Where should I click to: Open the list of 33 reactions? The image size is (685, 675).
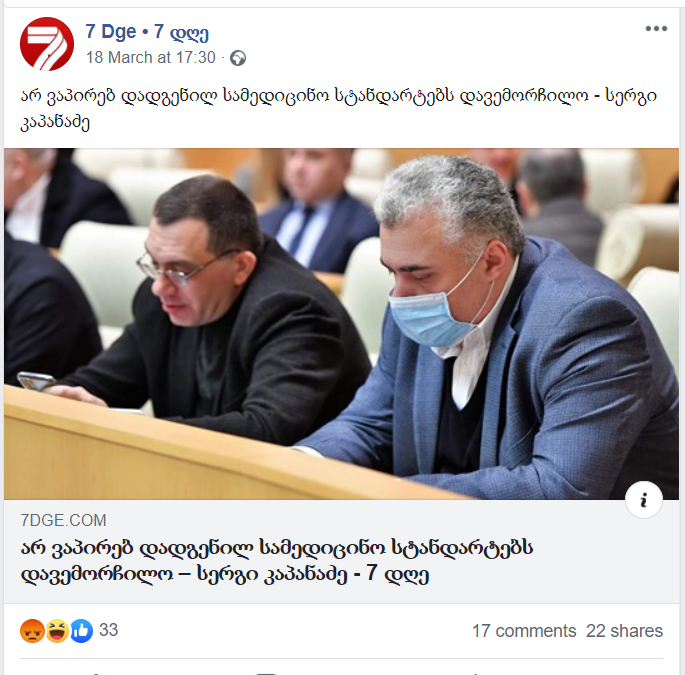point(108,630)
